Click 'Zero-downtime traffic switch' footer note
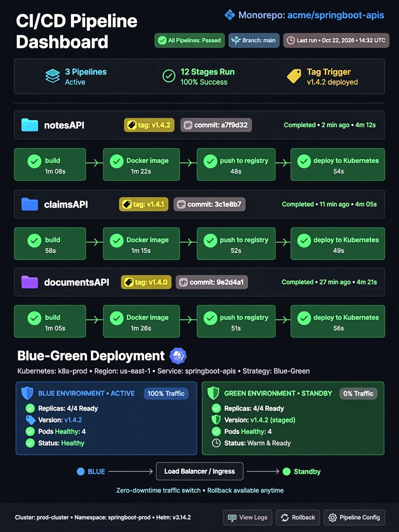Screen dimensions: 399x532 [x=158, y=490]
